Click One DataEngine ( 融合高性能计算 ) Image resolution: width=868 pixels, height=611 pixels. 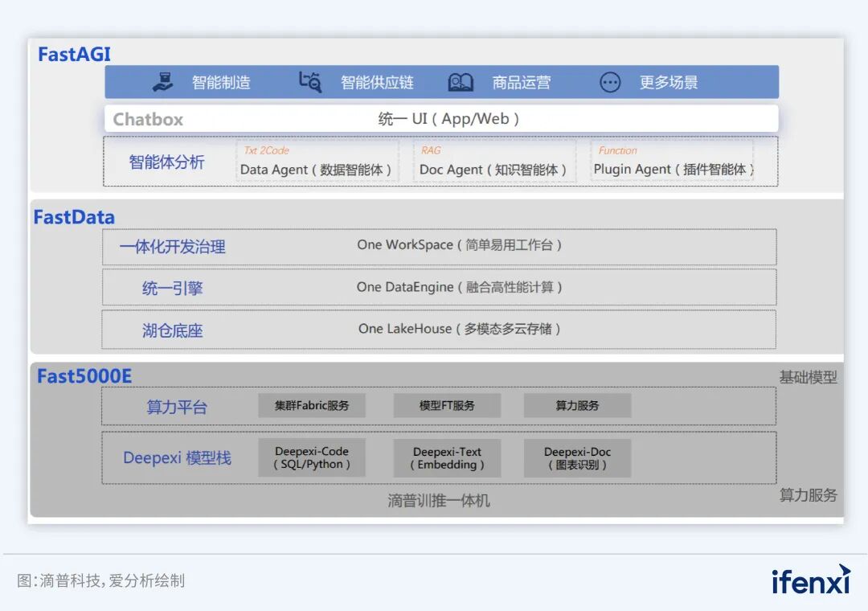[x=460, y=287]
